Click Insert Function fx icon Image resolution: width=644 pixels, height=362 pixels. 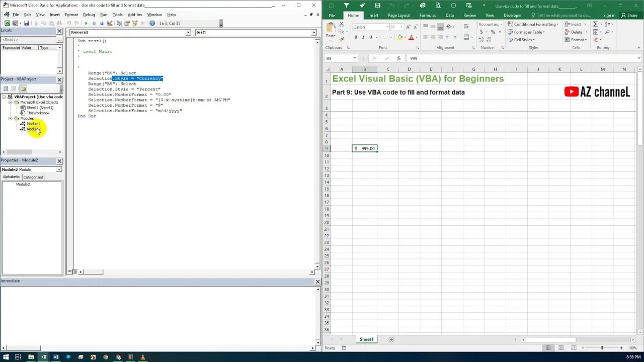click(398, 58)
